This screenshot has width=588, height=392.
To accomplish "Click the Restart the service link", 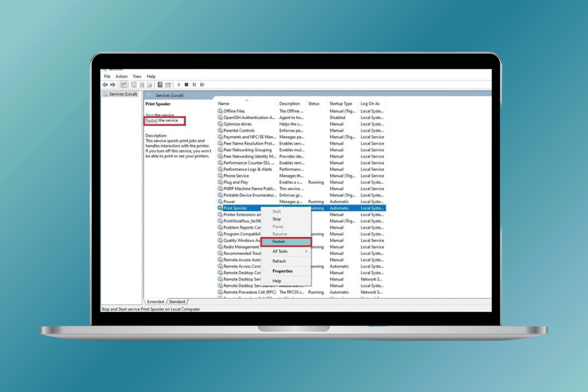I will (162, 121).
